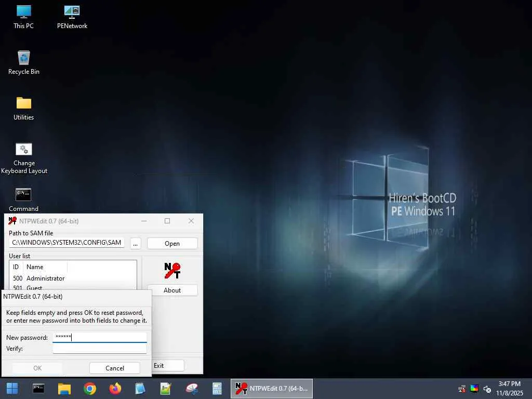The width and height of the screenshot is (532, 399).
Task: Minimize the NTPWEdit main window
Action: (x=144, y=221)
